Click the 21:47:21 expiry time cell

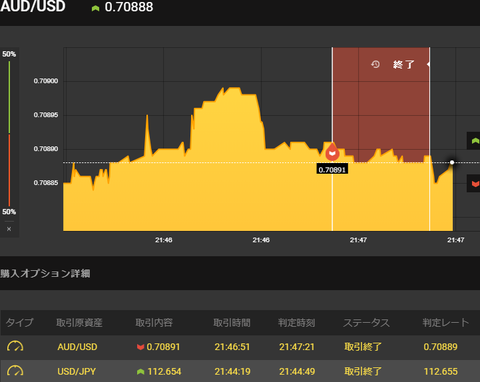click(297, 347)
